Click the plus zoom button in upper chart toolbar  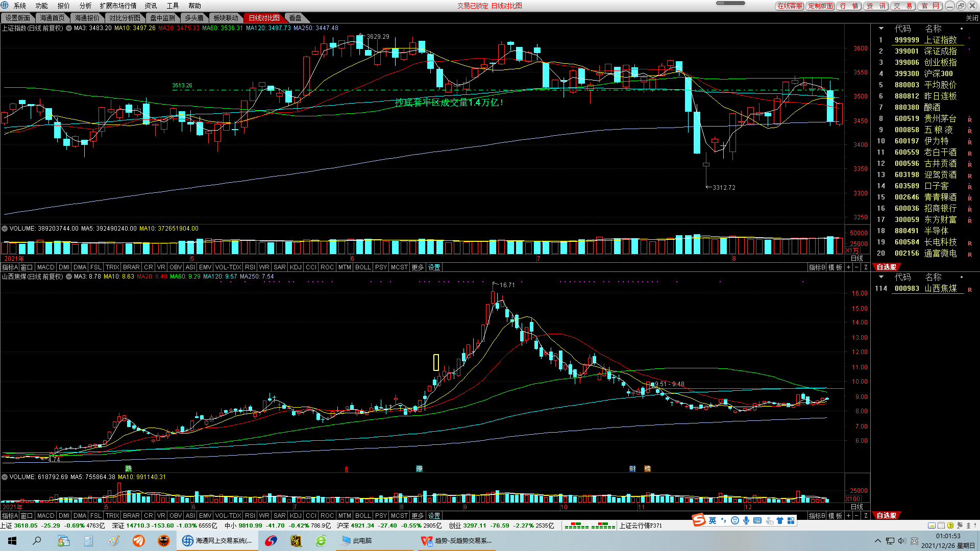849,267
